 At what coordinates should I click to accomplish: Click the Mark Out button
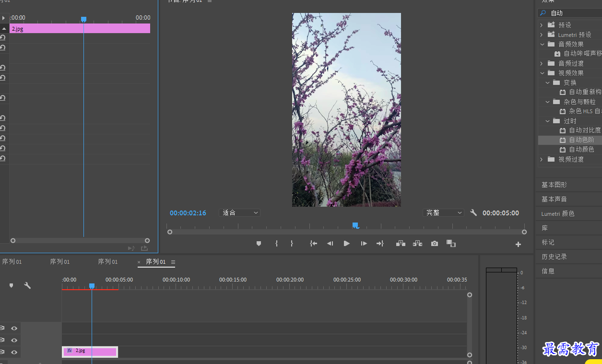pos(292,244)
